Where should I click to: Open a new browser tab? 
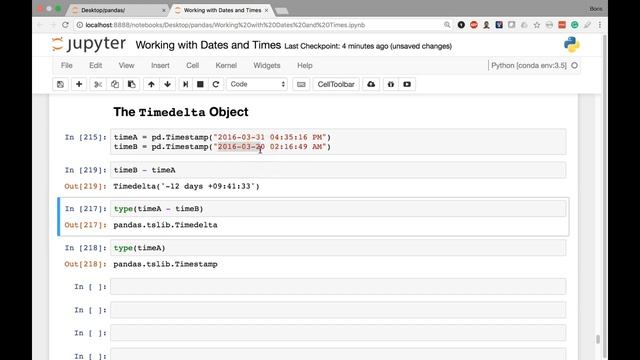click(x=282, y=11)
